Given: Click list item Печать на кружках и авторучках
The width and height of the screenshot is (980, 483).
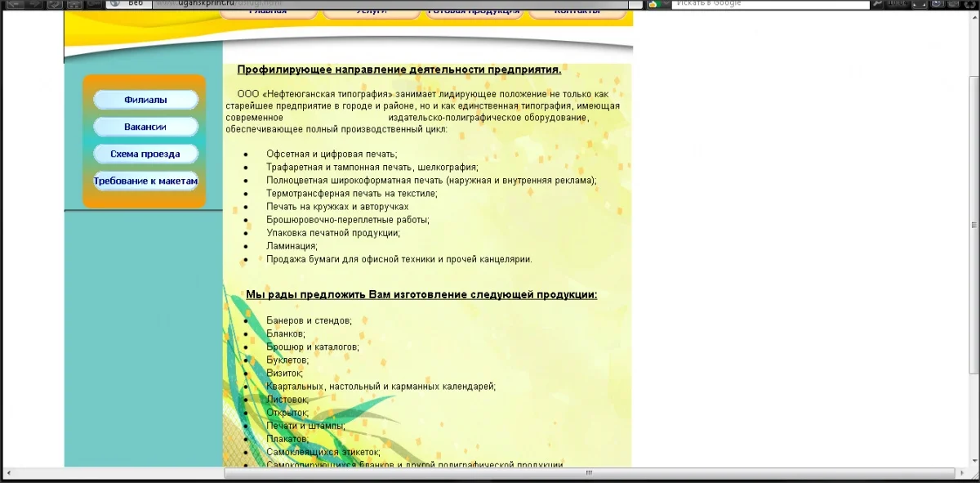Looking at the screenshot, I should (x=337, y=206).
